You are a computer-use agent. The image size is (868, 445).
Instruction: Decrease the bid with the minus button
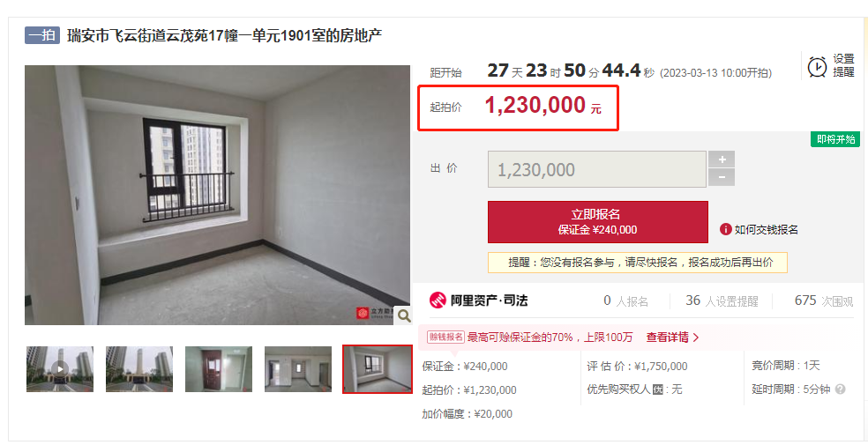(722, 177)
